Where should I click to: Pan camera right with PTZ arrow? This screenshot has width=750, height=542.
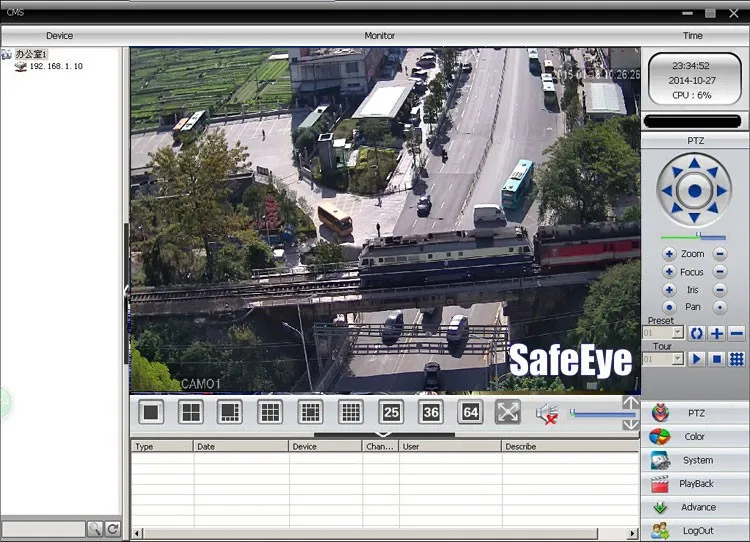[722, 191]
